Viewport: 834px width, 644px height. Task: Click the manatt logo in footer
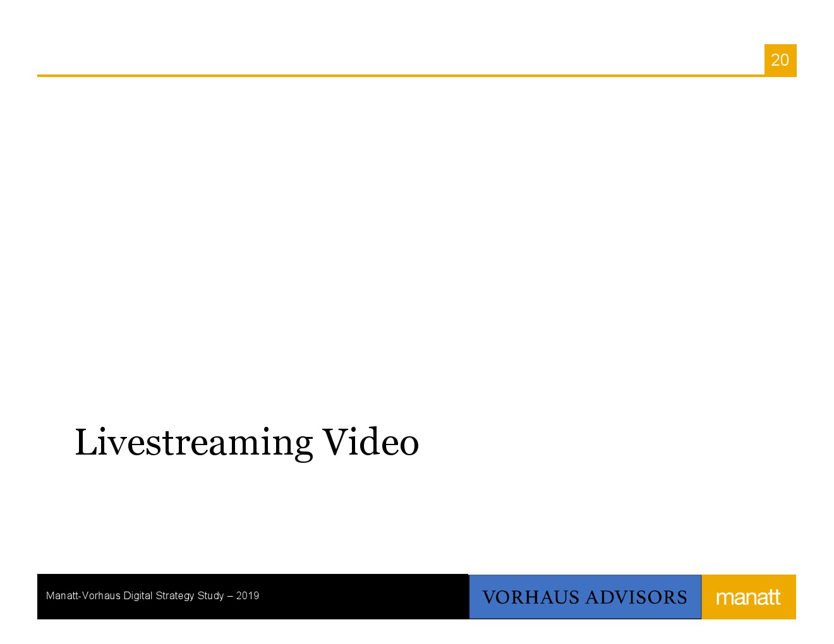(x=748, y=597)
